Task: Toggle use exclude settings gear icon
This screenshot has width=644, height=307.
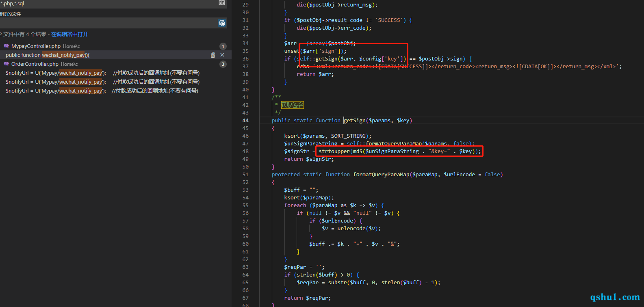Action: pyautogui.click(x=222, y=23)
